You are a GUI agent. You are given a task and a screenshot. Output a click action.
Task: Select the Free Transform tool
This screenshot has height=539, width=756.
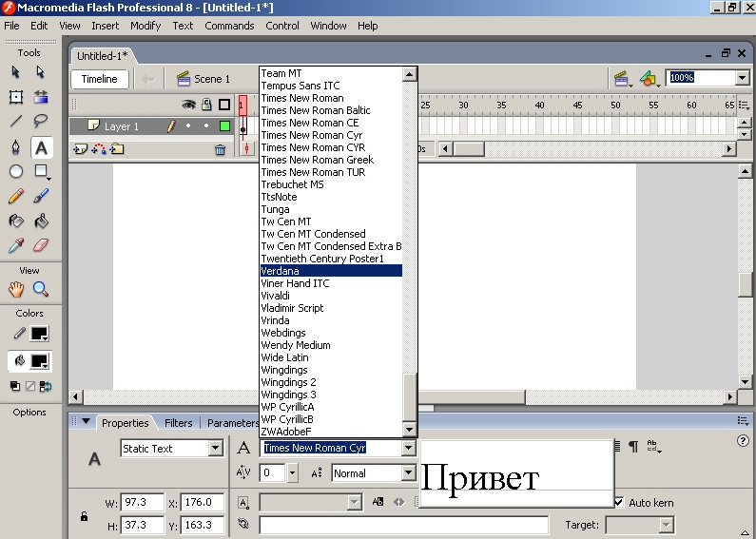pos(16,97)
